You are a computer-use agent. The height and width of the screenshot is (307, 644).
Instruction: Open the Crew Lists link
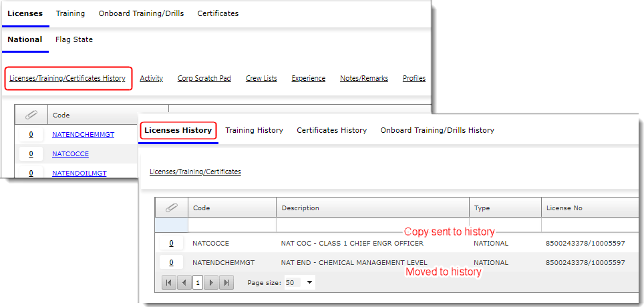(x=261, y=78)
